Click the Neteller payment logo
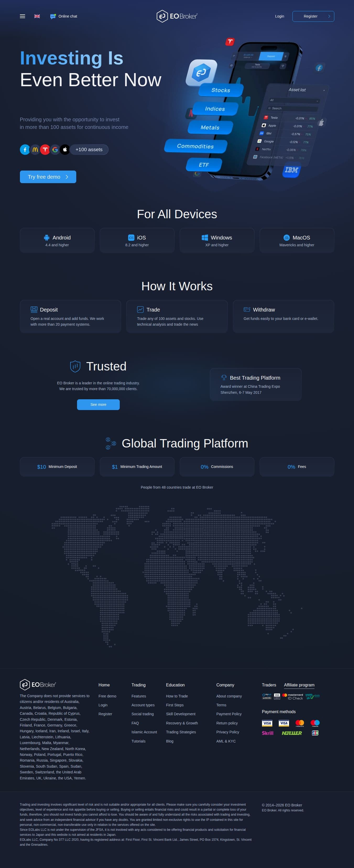The height and width of the screenshot is (868, 354). [292, 733]
